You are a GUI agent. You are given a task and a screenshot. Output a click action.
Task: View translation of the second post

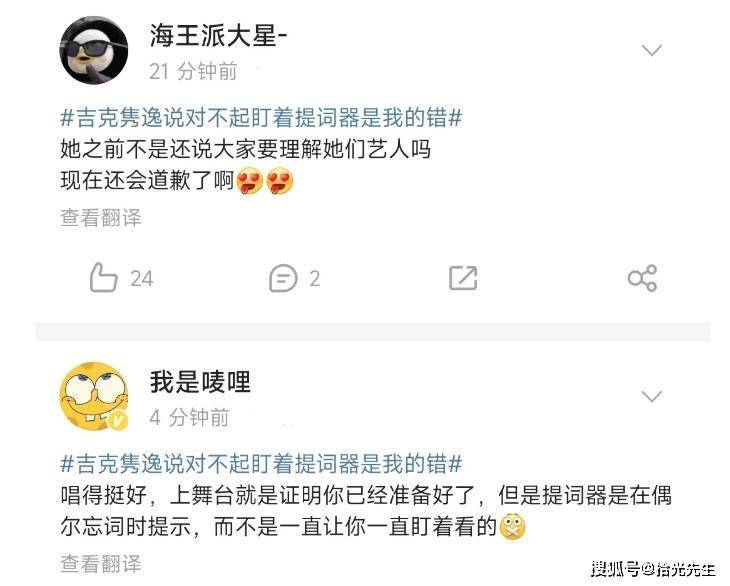tap(101, 564)
